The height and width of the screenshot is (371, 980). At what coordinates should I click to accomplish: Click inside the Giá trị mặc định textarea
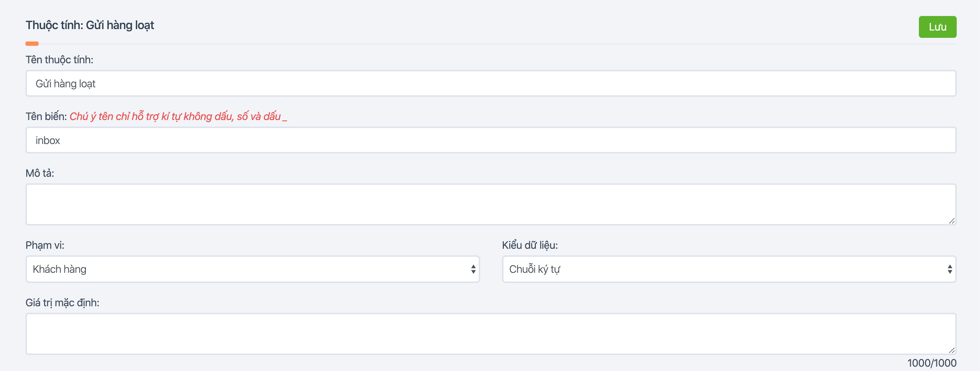(491, 334)
